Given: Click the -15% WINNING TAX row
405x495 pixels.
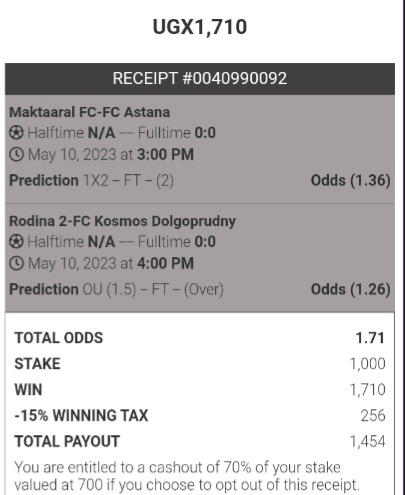Looking at the screenshot, I should pyautogui.click(x=200, y=416).
